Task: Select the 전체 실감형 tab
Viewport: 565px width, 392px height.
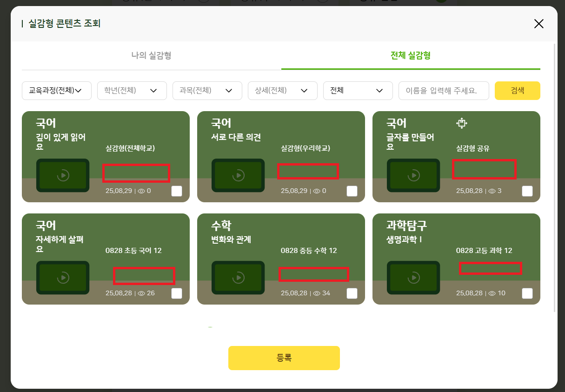Action: [x=411, y=56]
